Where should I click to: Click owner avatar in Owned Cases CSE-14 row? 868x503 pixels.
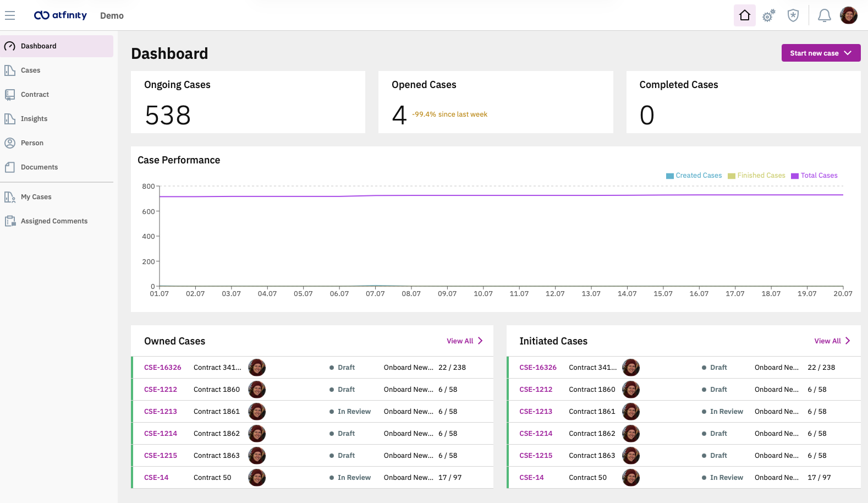click(x=257, y=478)
